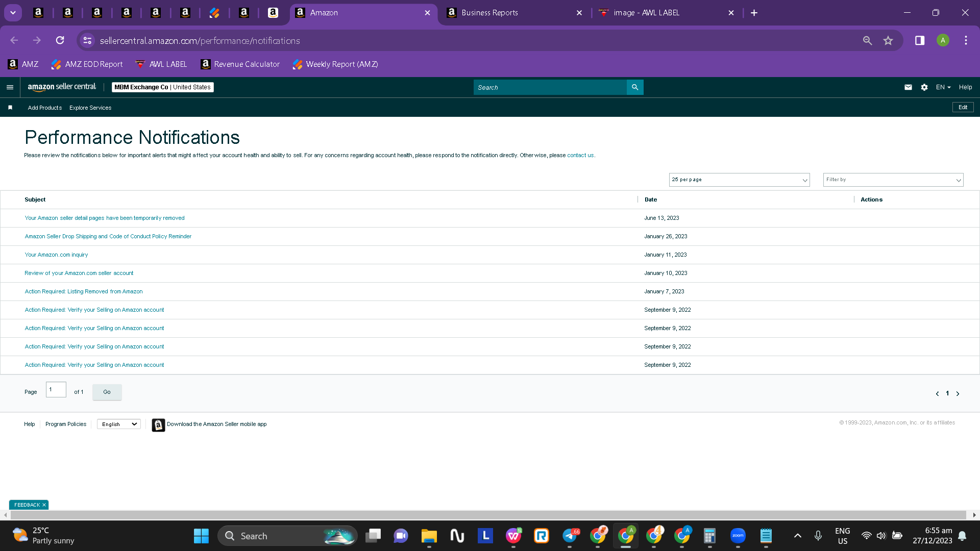Image resolution: width=980 pixels, height=551 pixels.
Task: Click the amazon seller central logo
Action: point(62,87)
